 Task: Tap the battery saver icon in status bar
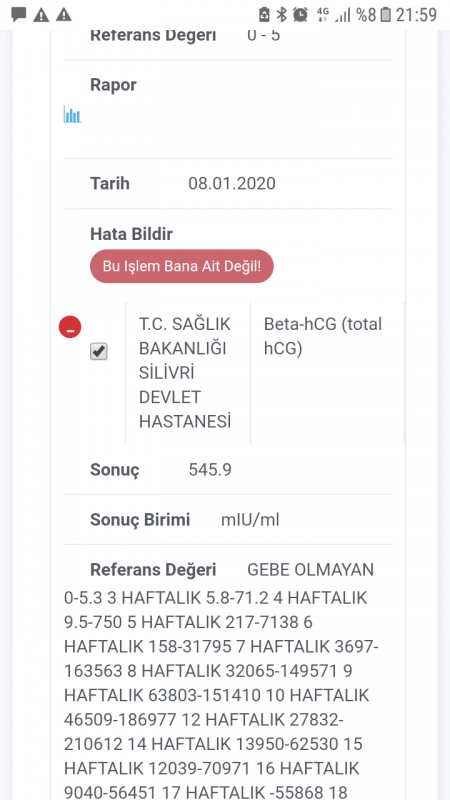point(264,15)
